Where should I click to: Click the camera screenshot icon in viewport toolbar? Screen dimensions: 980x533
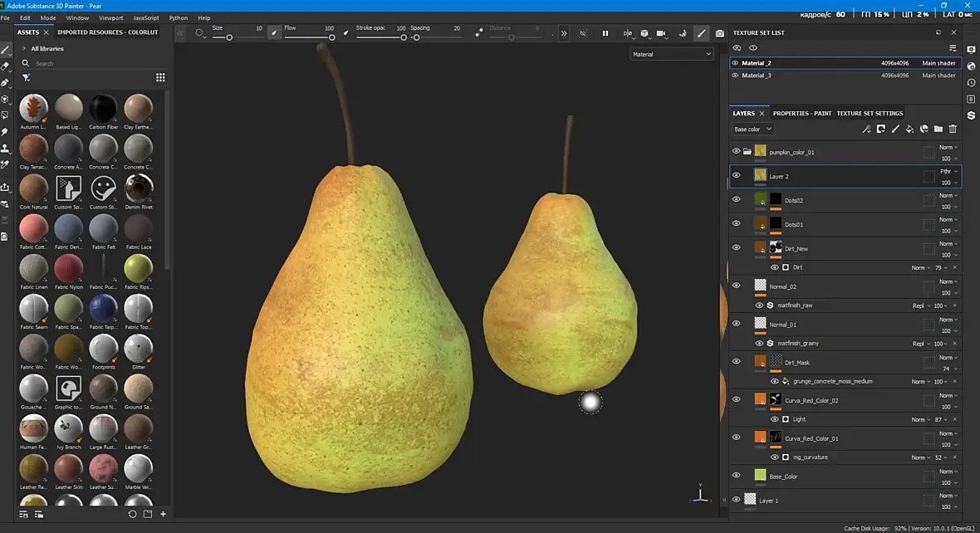click(x=719, y=33)
